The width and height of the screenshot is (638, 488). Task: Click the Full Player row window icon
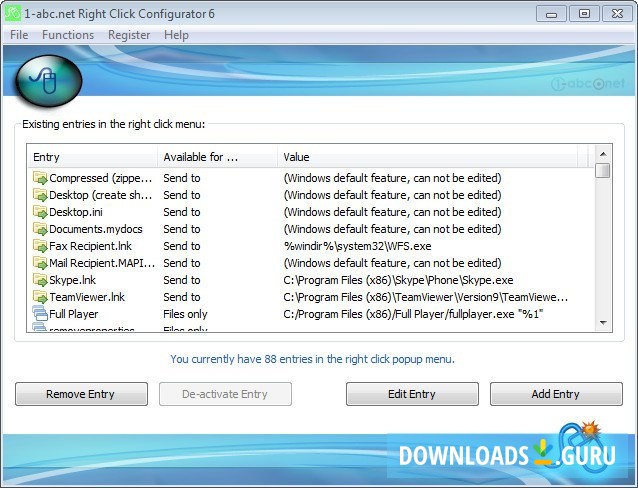click(40, 314)
